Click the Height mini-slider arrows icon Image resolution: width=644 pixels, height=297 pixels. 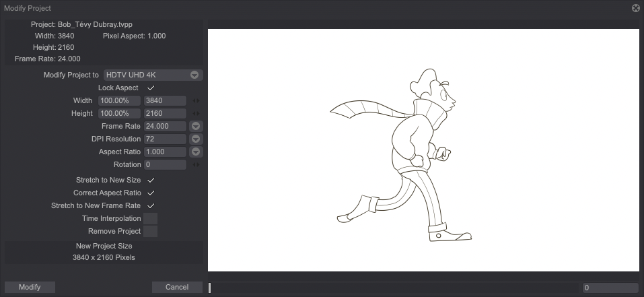tap(196, 114)
